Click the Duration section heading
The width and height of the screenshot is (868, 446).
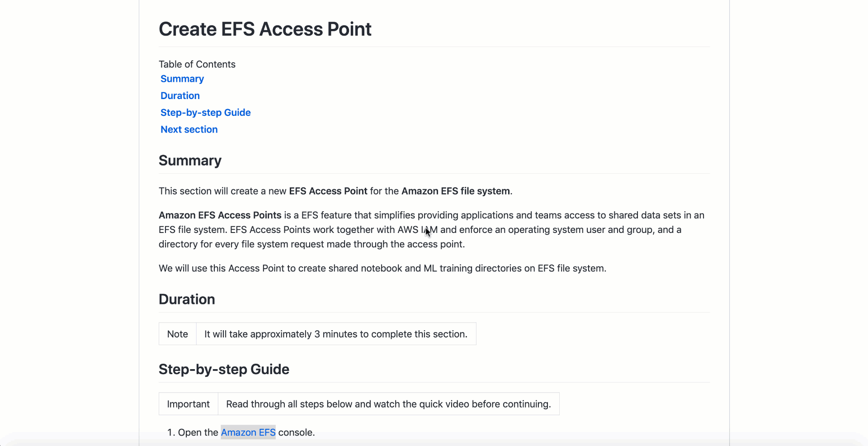[187, 299]
